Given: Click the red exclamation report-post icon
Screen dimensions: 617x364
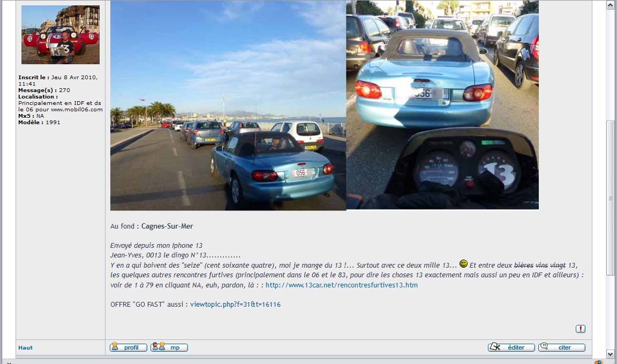Looking at the screenshot, I should coord(581,329).
